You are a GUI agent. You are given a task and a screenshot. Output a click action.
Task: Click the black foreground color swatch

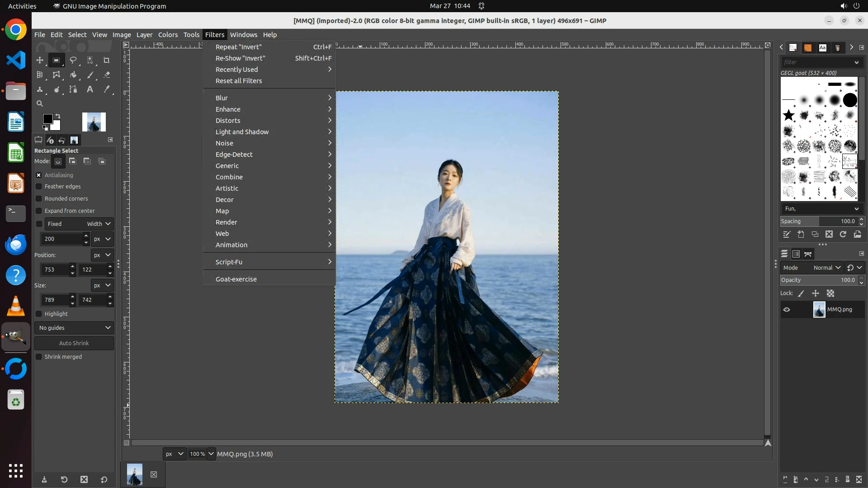point(47,118)
